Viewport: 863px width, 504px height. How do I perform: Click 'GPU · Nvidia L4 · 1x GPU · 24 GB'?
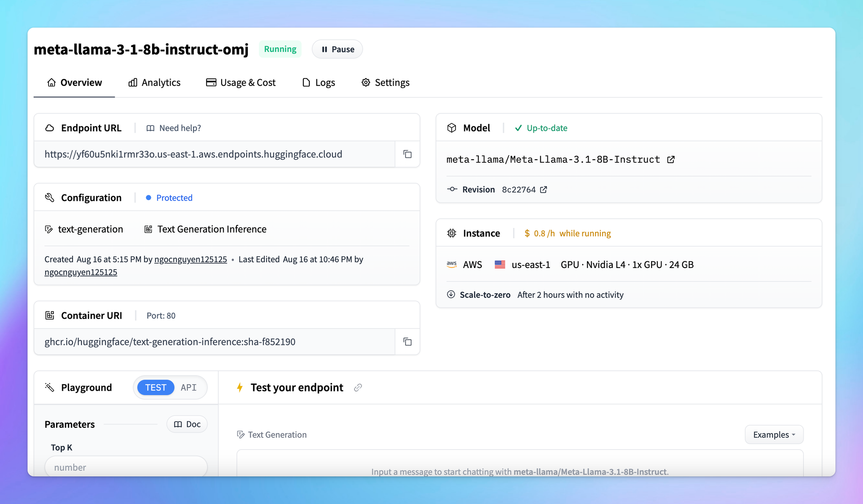pos(627,265)
